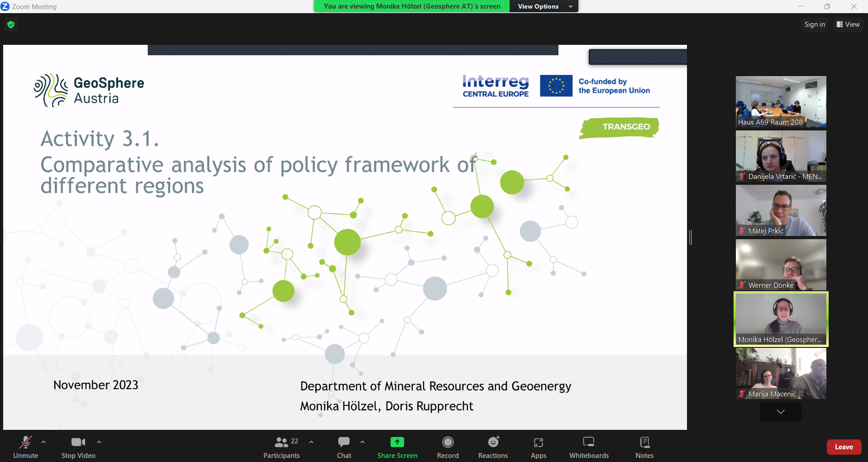Image resolution: width=868 pixels, height=462 pixels.
Task: Stop Video camera button
Action: point(78,447)
